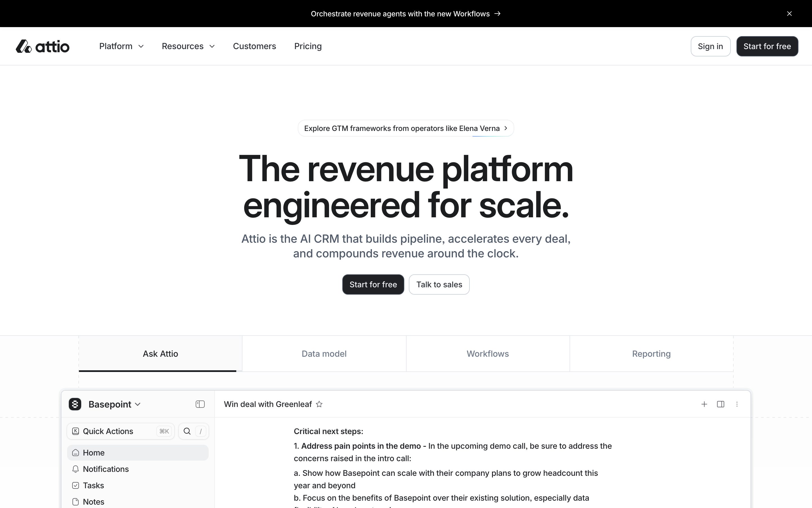Favorite the Win deal with Greenleaf chat
This screenshot has width=812, height=508.
[319, 404]
